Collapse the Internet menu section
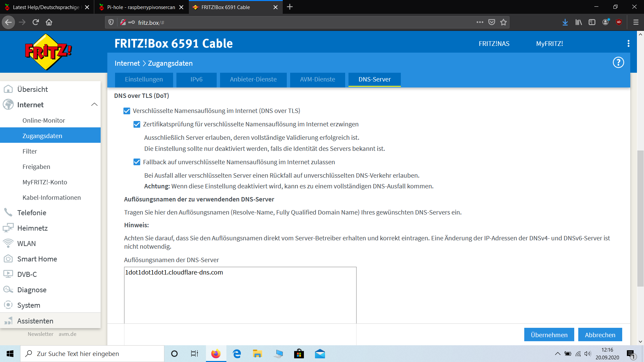This screenshot has height=362, width=644. (x=94, y=105)
